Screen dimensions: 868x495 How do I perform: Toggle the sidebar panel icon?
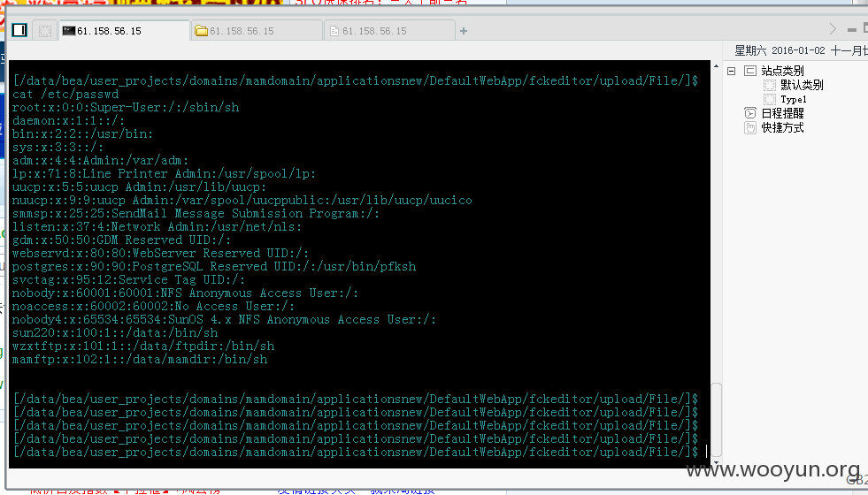point(19,30)
